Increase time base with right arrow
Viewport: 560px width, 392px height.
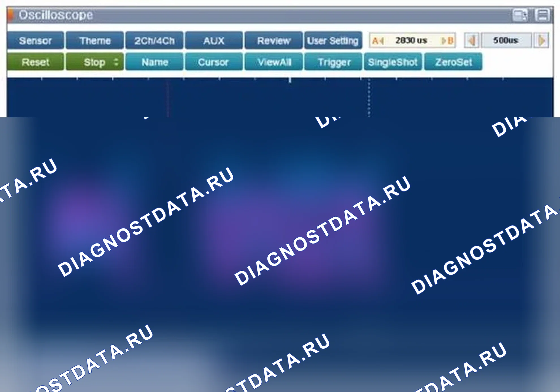click(541, 40)
